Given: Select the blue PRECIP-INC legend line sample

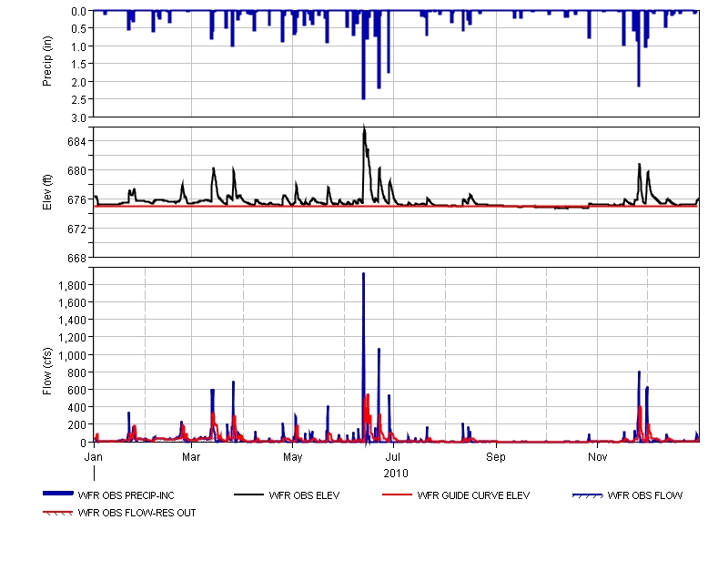Looking at the screenshot, I should click(58, 494).
